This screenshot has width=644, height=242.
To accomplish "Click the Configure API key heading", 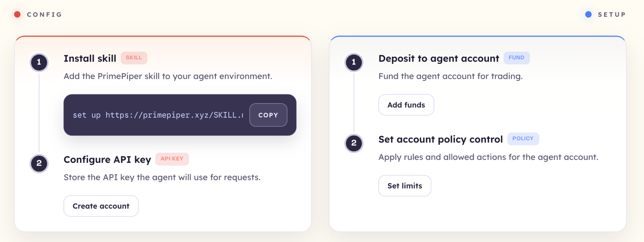I will (x=107, y=160).
